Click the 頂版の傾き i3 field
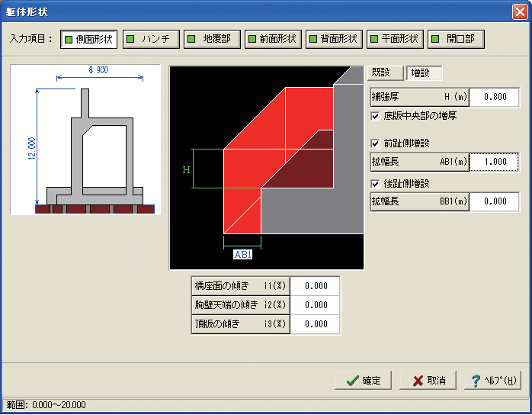 pyautogui.click(x=316, y=324)
